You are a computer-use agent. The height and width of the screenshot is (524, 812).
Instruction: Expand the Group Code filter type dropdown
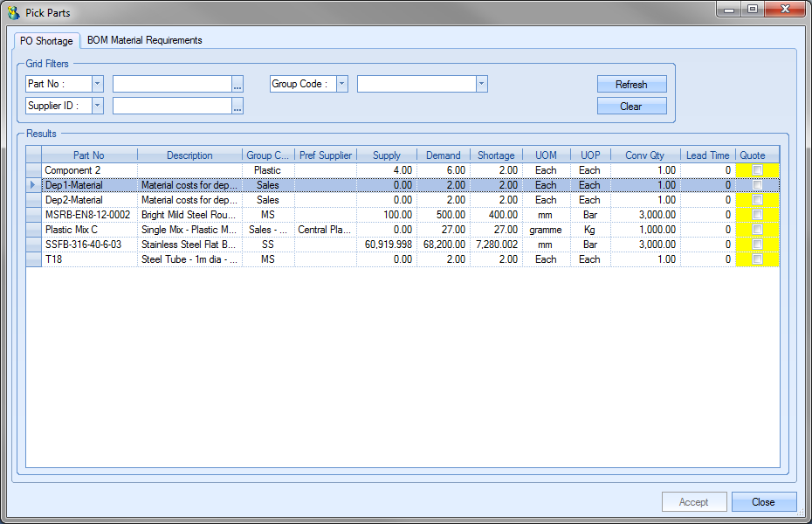[x=341, y=84]
